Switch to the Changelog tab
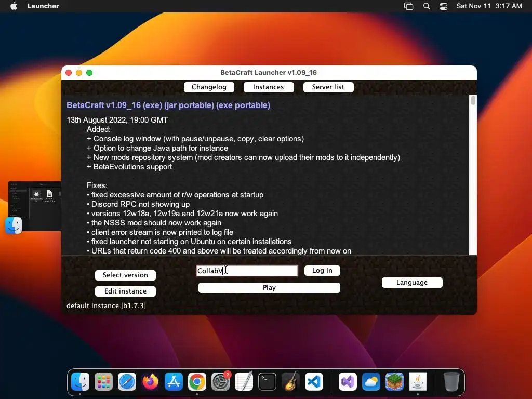This screenshot has width=532, height=399. coord(209,87)
